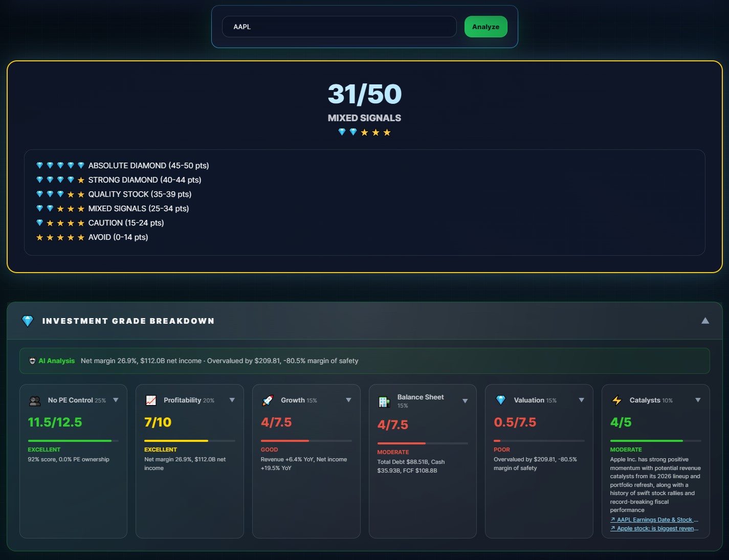
Task: Open the 'Apple stock: is biggest reven...' link
Action: coord(654,528)
